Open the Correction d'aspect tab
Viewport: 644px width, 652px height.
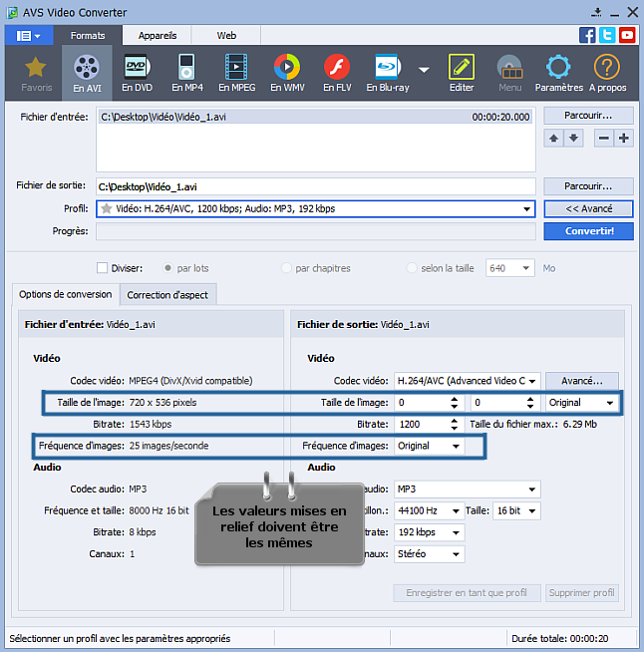point(167,295)
